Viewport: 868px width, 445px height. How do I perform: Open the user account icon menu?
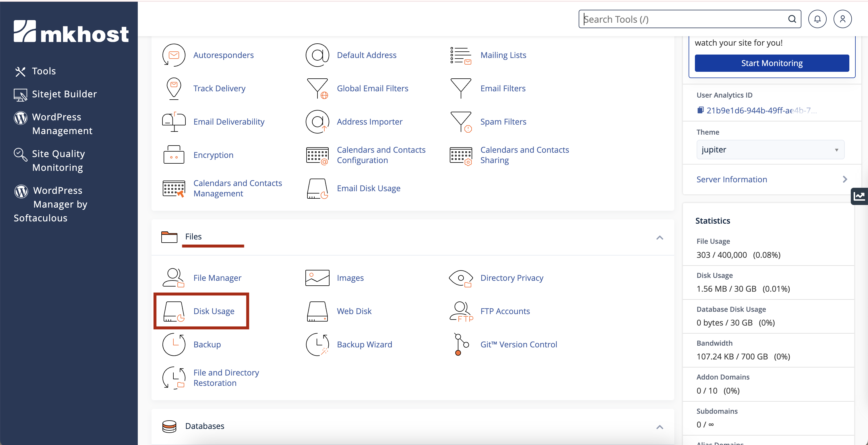tap(842, 19)
